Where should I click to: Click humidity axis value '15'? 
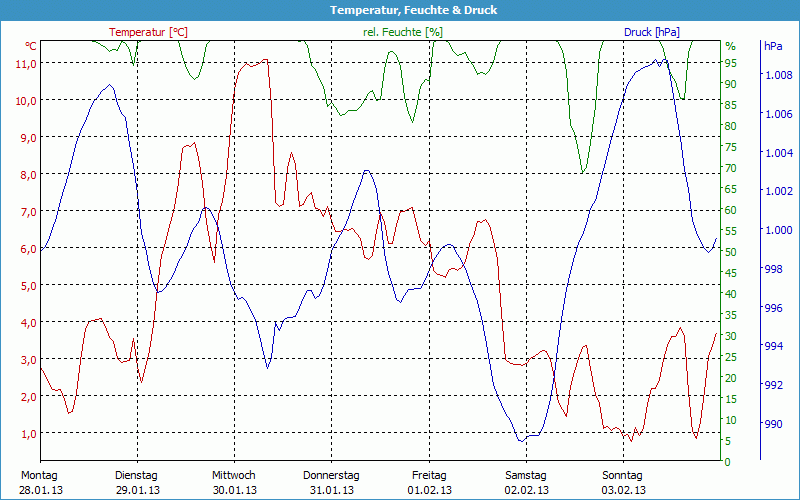(x=731, y=399)
